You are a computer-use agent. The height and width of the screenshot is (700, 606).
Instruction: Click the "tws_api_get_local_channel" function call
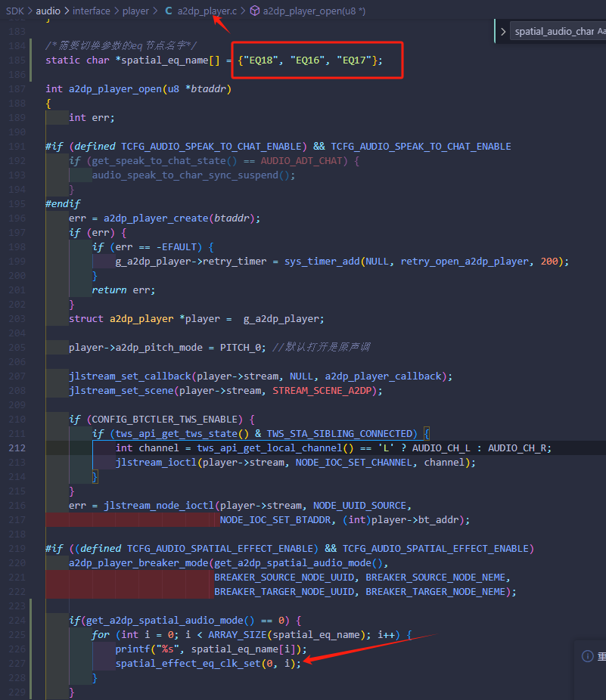click(x=269, y=448)
